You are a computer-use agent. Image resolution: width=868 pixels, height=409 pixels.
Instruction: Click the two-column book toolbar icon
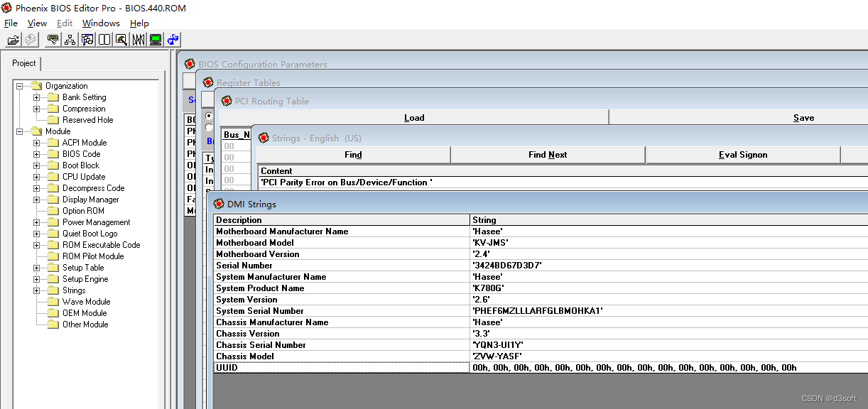point(104,40)
